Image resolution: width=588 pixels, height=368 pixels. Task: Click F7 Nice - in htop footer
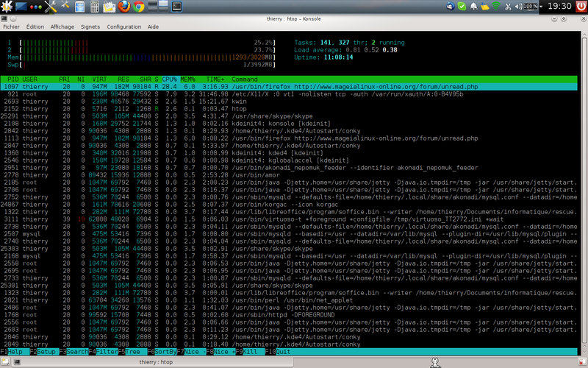(191, 352)
